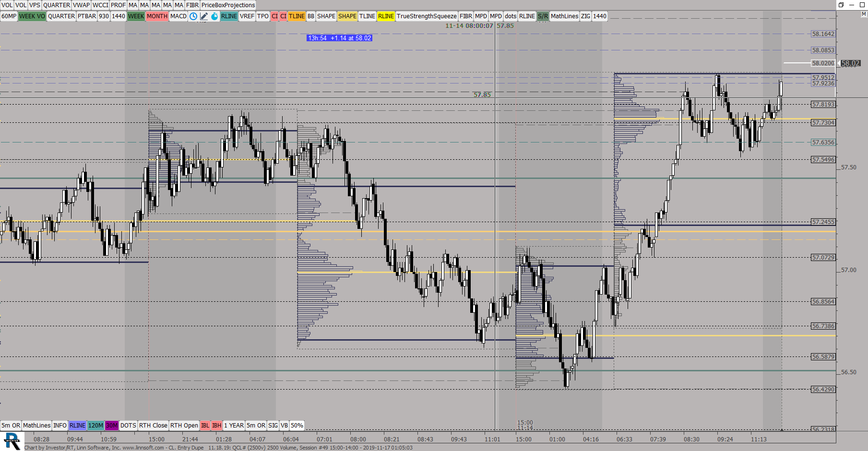Toggle the teal RLINE button
This screenshot has height=451, width=868.
pyautogui.click(x=229, y=16)
